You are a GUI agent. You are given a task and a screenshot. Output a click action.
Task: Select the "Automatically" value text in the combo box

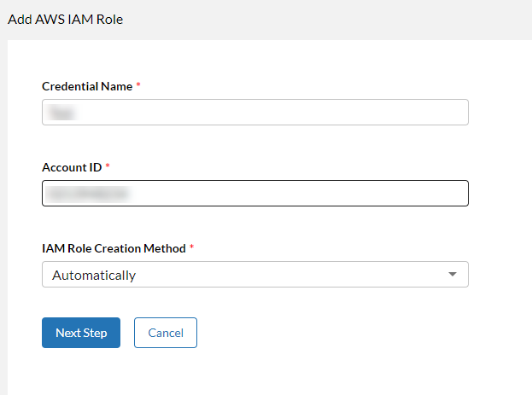pyautogui.click(x=94, y=275)
